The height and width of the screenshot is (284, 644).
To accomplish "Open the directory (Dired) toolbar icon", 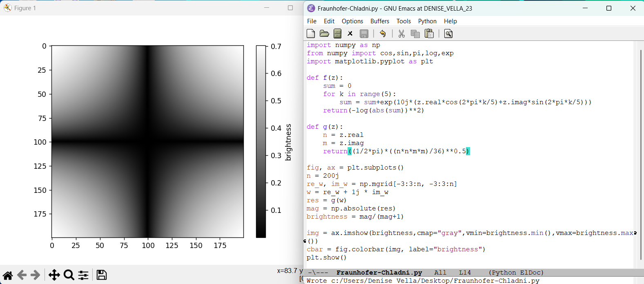I will [x=337, y=34].
